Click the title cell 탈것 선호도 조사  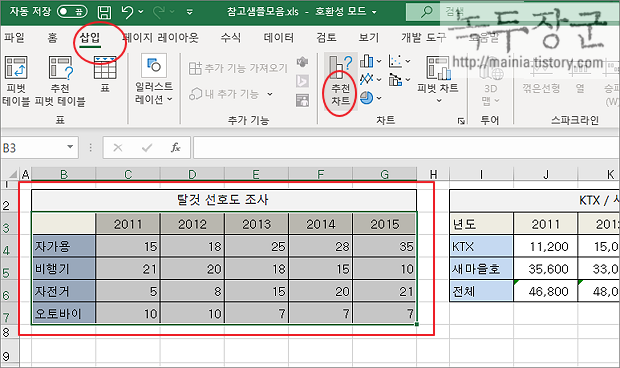coord(224,200)
